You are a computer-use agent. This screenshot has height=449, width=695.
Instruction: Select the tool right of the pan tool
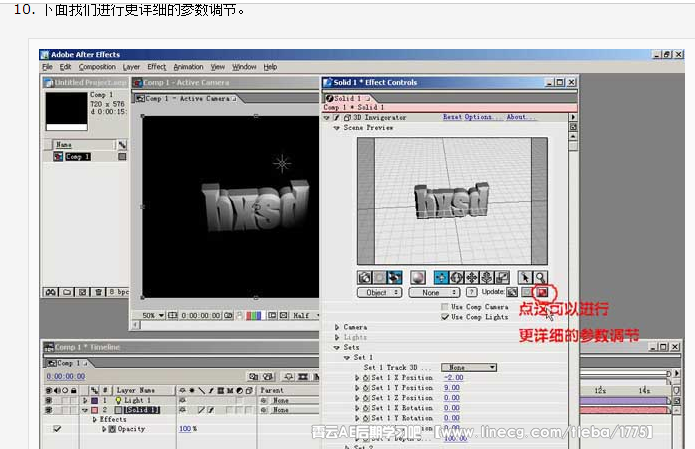click(x=487, y=277)
